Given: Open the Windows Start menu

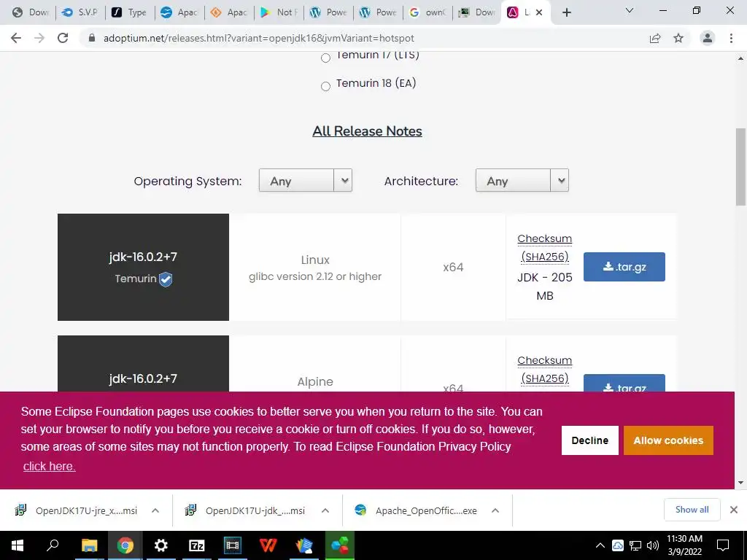Looking at the screenshot, I should click(x=18, y=545).
